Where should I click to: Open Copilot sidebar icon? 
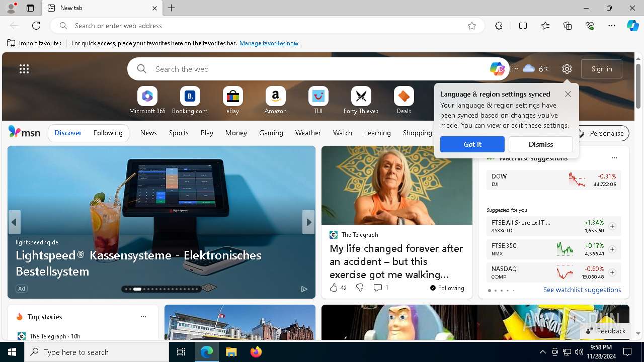(633, 26)
